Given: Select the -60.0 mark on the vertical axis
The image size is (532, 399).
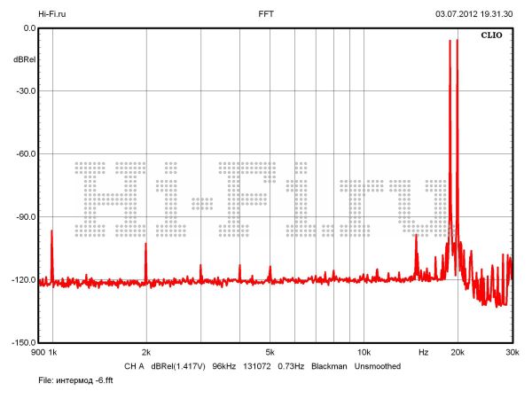Looking at the screenshot, I should coord(24,153).
